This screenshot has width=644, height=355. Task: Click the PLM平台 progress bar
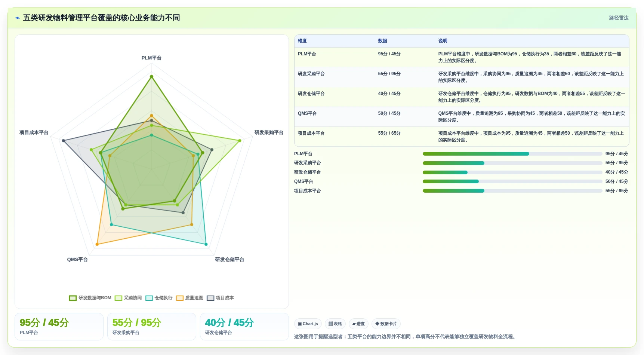(x=512, y=154)
